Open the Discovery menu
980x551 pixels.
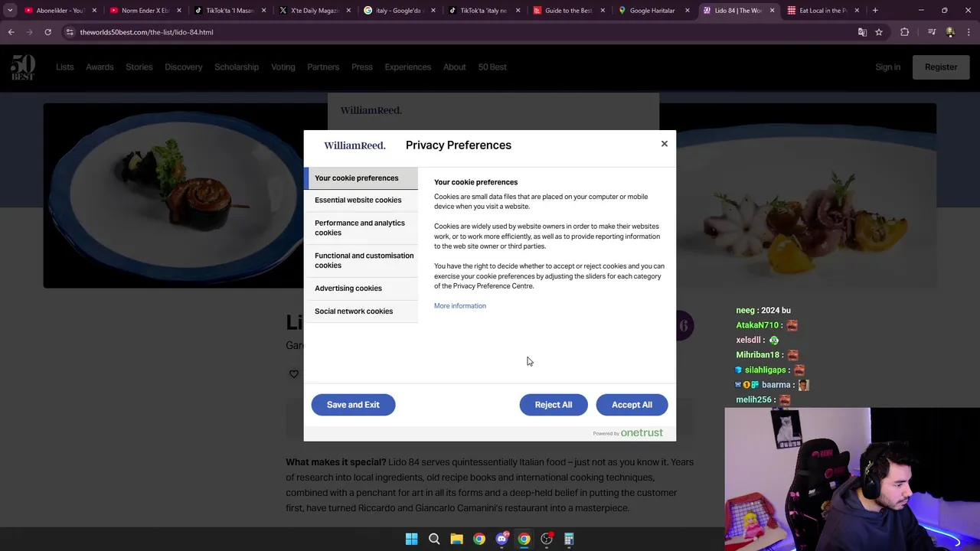click(184, 67)
